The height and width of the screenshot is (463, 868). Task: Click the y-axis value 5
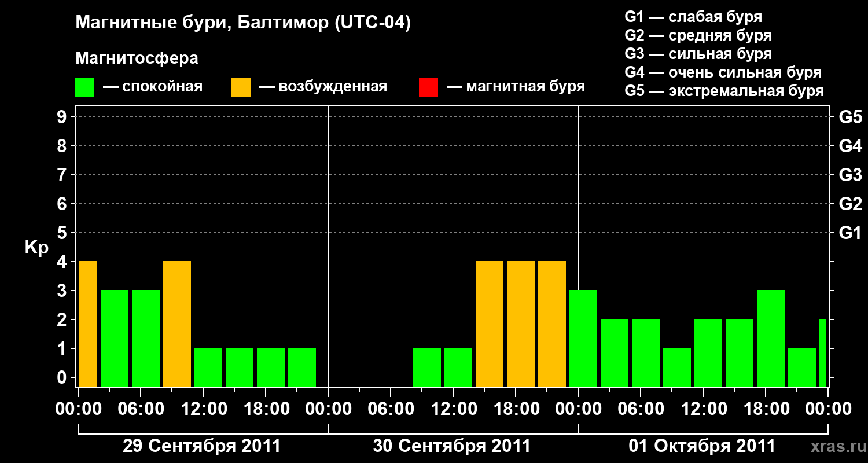pyautogui.click(x=63, y=233)
